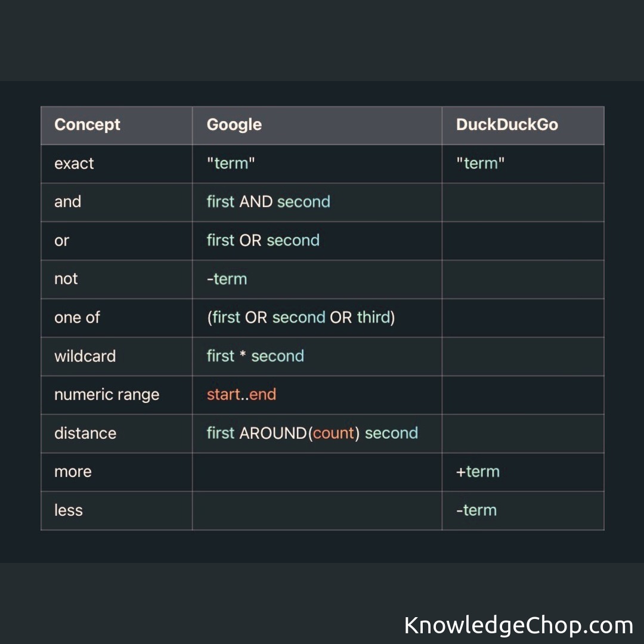This screenshot has width=644, height=644.
Task: Select the "wildcard" concept label
Action: pos(85,356)
